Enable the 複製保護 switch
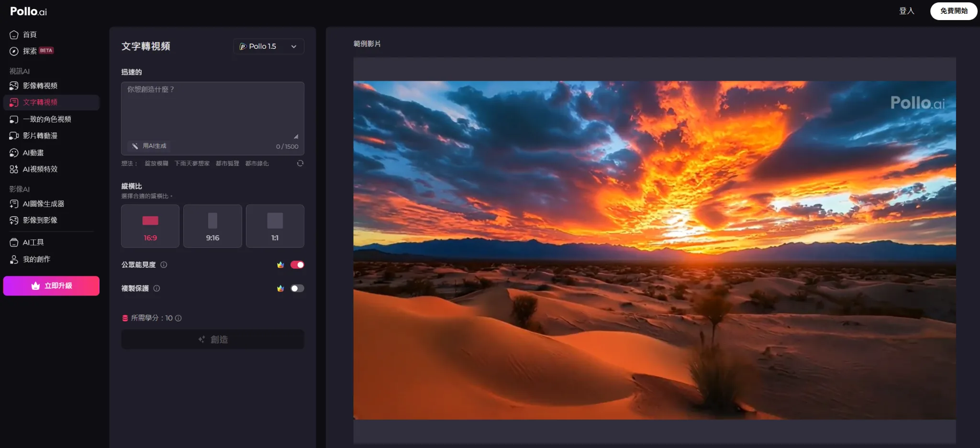 [297, 288]
